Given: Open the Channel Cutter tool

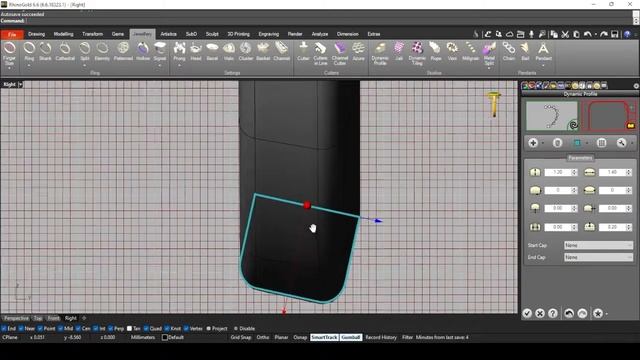Looking at the screenshot, I should coord(340,53).
